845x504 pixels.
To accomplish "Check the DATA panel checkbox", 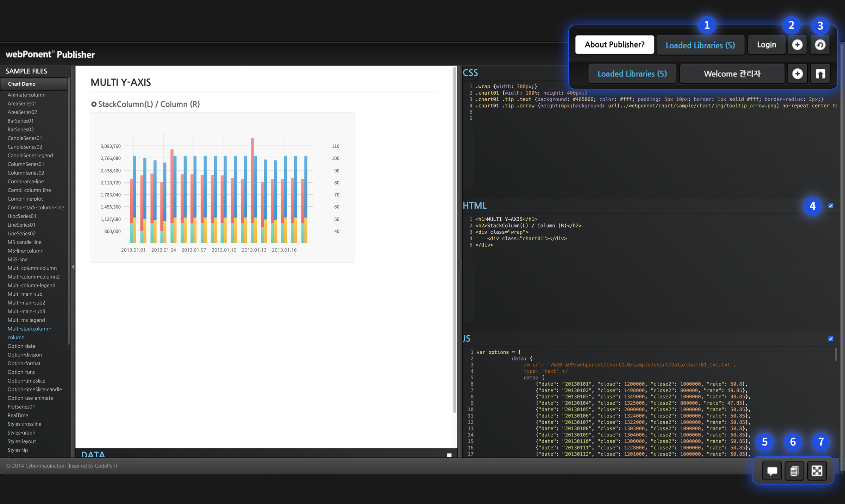I will (449, 455).
